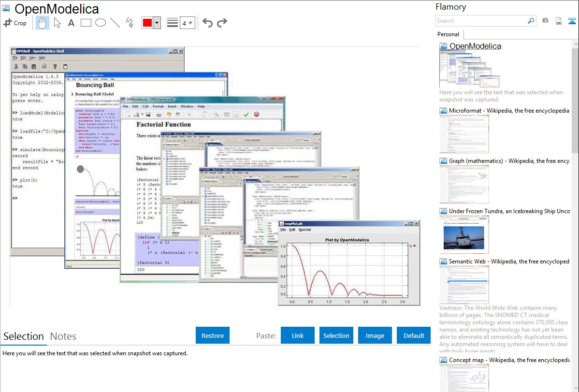Select the straight line tool

115,23
